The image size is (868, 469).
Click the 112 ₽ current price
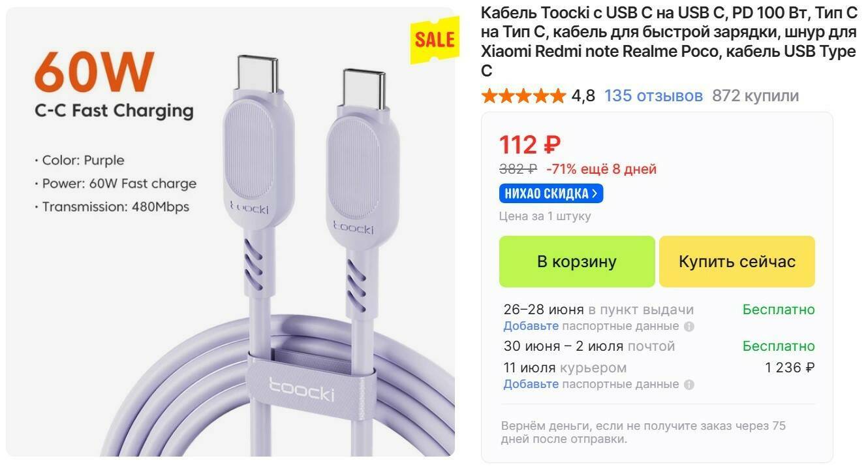530,144
